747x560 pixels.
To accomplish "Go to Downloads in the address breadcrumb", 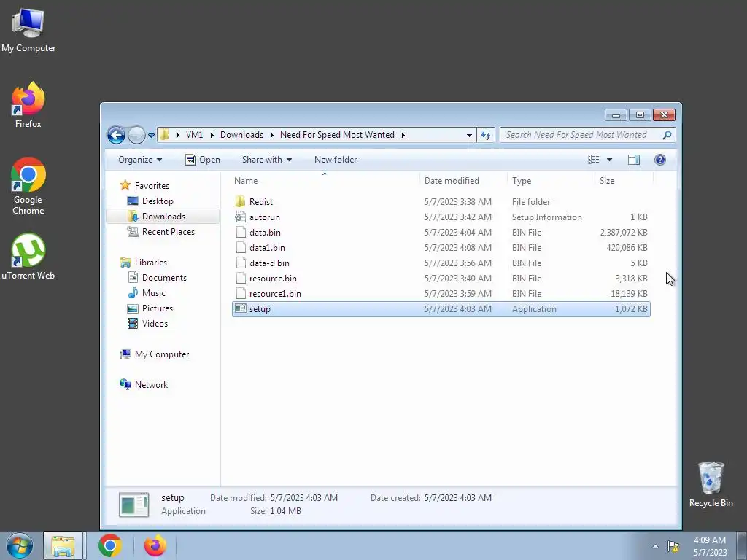I will (x=241, y=135).
